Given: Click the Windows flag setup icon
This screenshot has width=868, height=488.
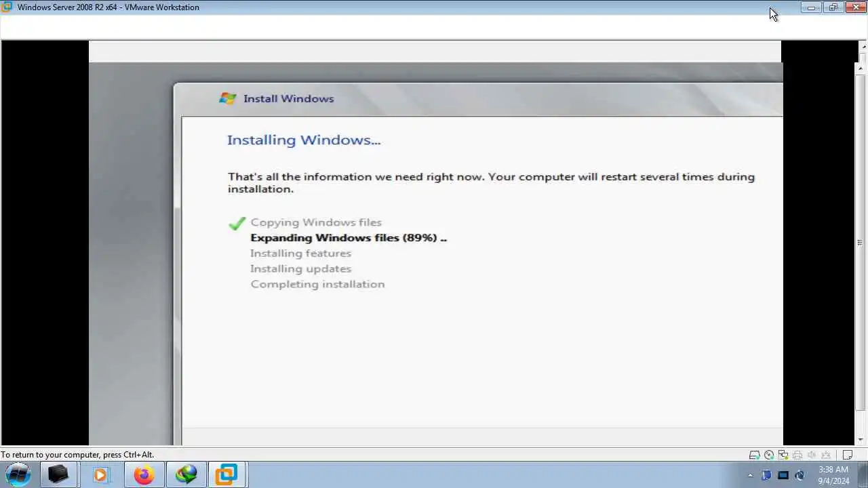Looking at the screenshot, I should [227, 98].
